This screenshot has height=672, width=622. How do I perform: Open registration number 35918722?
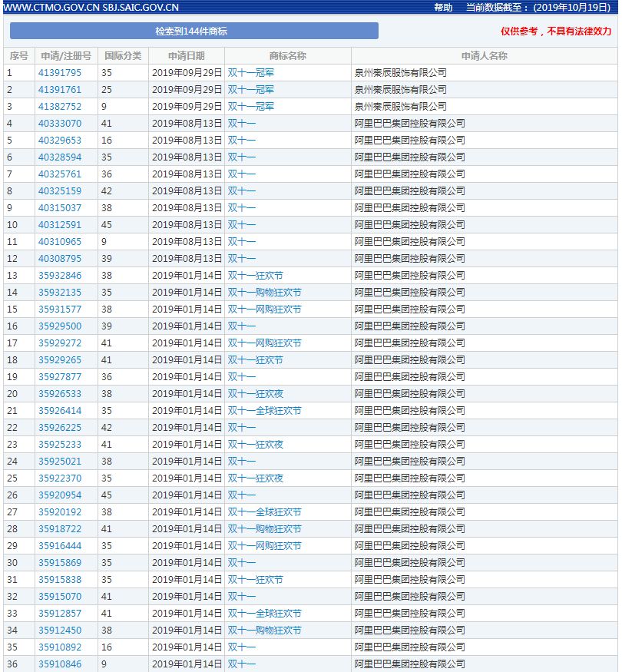click(60, 529)
